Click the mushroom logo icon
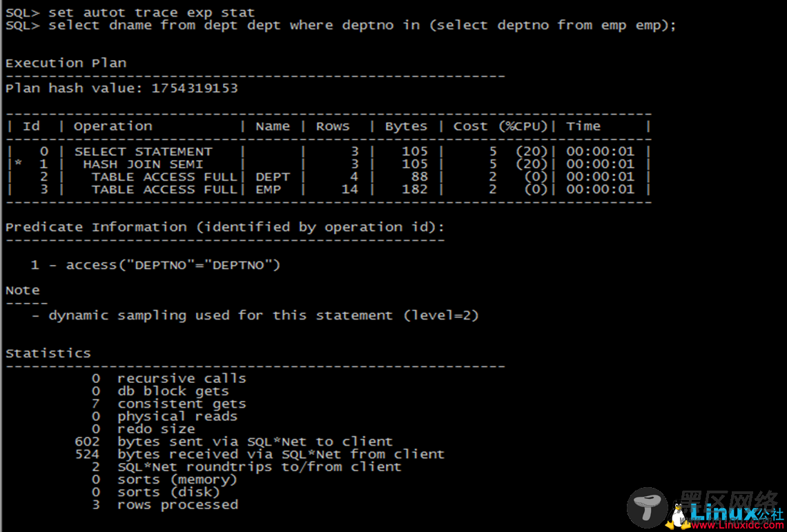Viewport: 787px width, 532px height. coord(648,508)
